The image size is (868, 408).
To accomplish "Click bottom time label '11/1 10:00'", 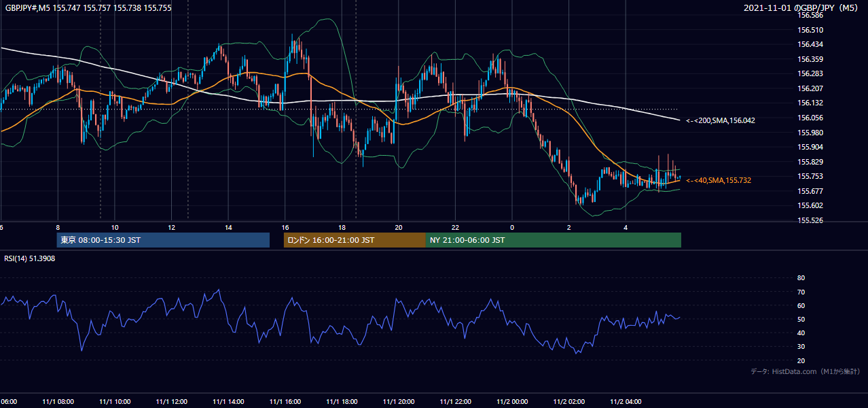I will tap(115, 401).
